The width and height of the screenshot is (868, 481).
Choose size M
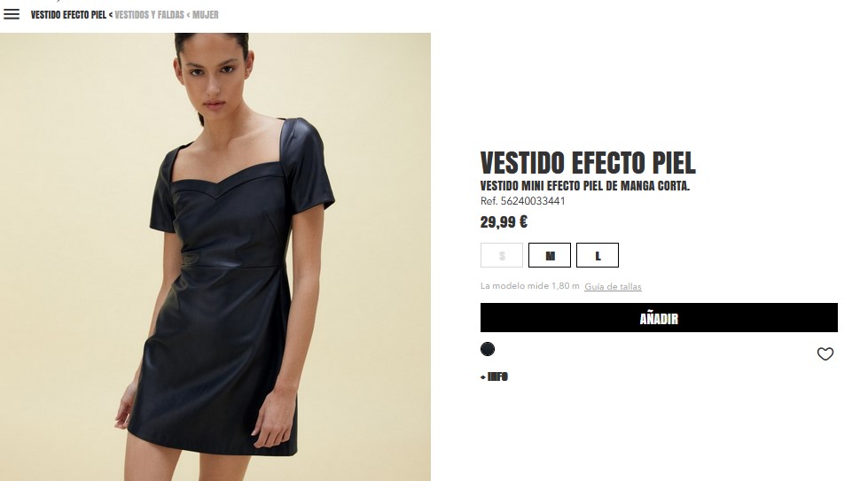point(549,255)
